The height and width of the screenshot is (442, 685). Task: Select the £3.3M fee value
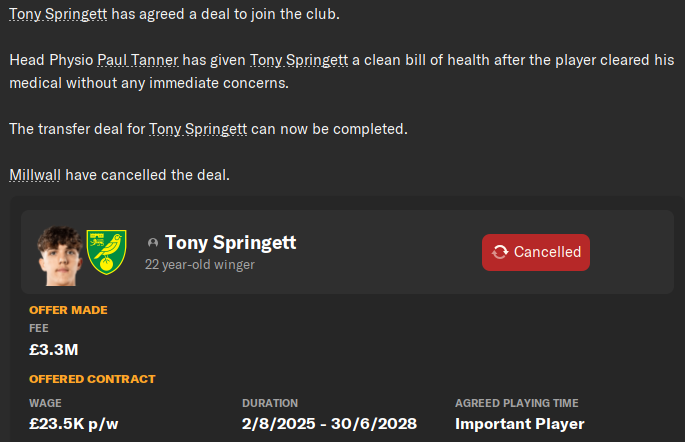pos(54,350)
